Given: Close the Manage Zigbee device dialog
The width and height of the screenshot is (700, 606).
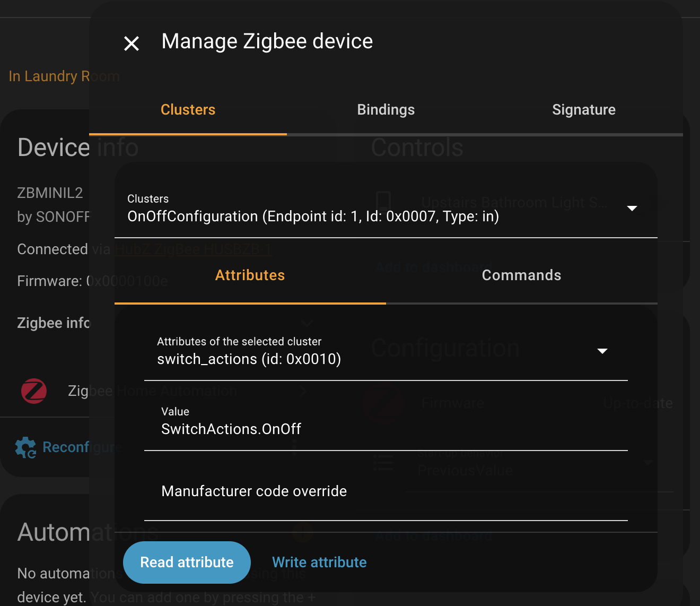Looking at the screenshot, I should click(x=132, y=44).
